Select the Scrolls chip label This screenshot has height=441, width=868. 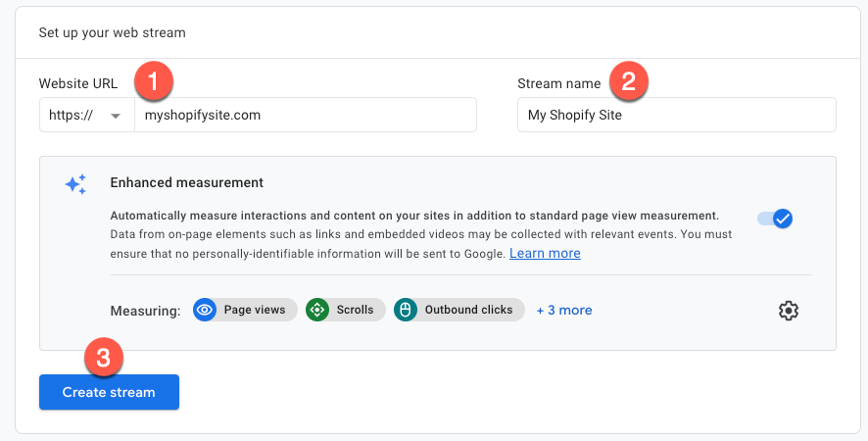click(355, 310)
